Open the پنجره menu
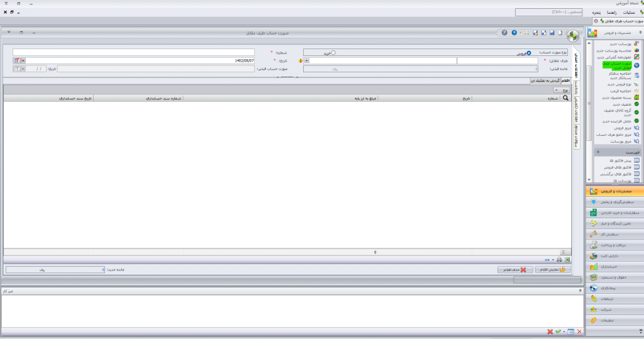The width and height of the screenshot is (644, 339). coord(596,13)
